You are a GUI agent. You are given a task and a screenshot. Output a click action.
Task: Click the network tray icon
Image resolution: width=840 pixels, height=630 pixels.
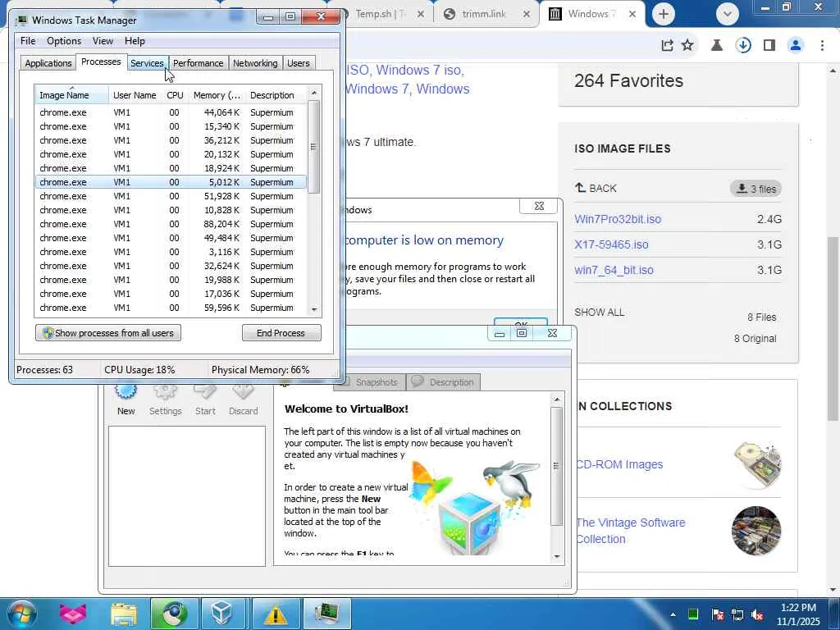737,614
